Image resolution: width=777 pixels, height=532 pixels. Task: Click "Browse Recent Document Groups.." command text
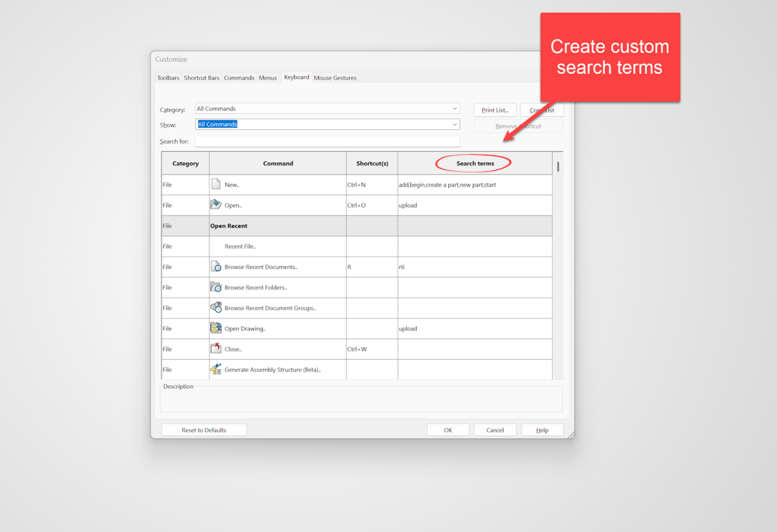(x=270, y=308)
